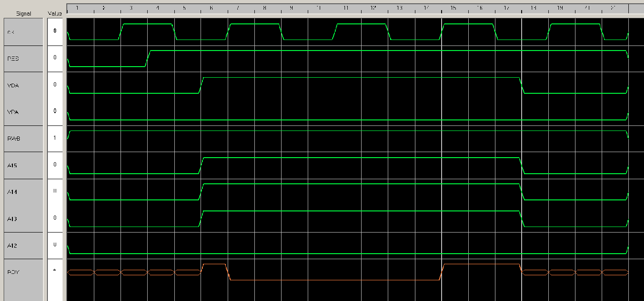Select the CLK signal name cell
This screenshot has height=301, width=644.
pos(23,32)
